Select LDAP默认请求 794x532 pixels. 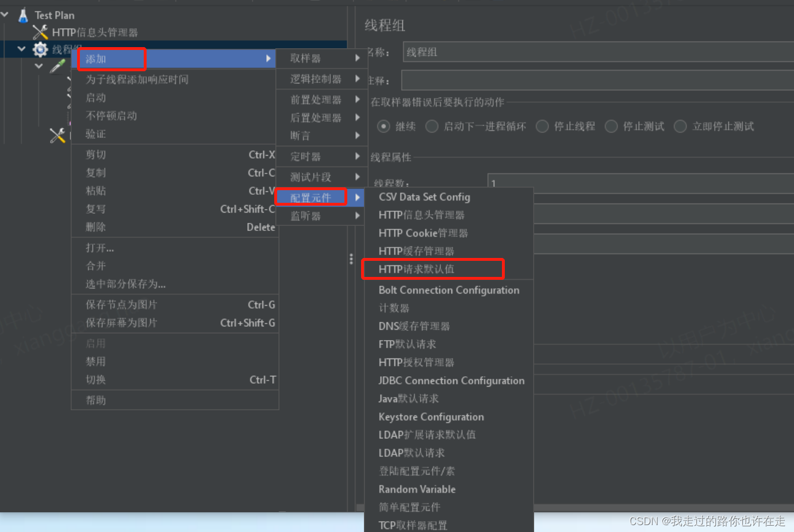coord(449,453)
